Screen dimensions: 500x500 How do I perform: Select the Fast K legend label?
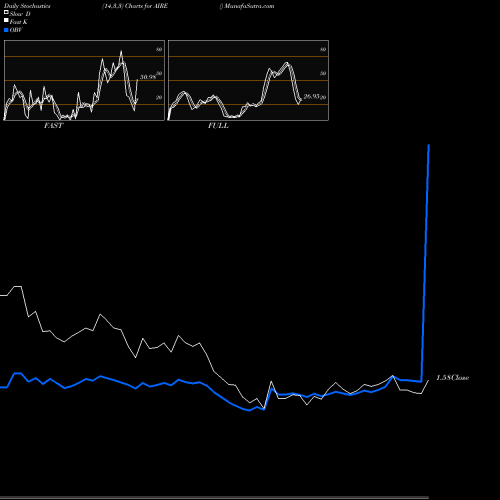19,22
